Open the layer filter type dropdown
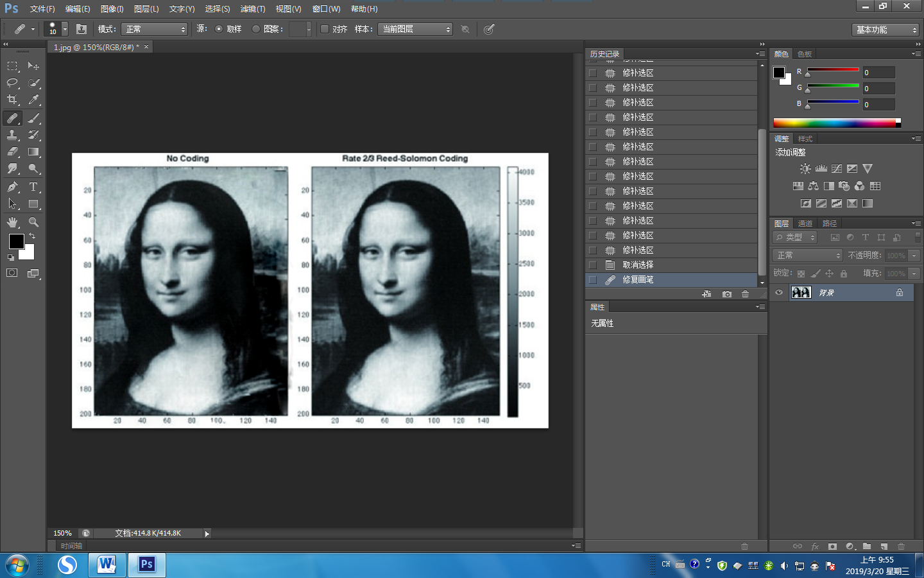This screenshot has width=924, height=578. (795, 238)
